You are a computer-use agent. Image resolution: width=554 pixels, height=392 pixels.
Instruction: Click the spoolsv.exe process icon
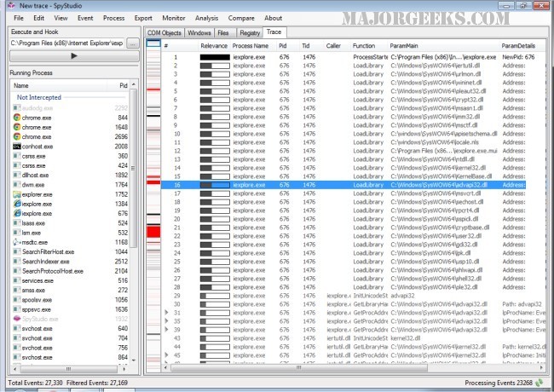tap(17, 300)
